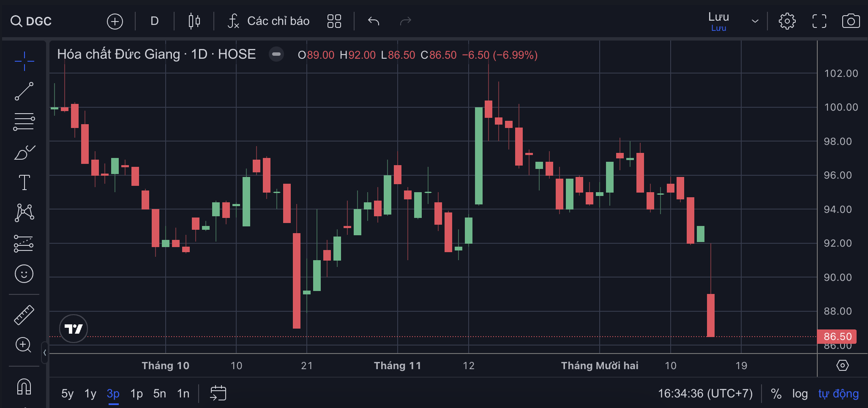Image resolution: width=868 pixels, height=408 pixels.
Task: Select the trend line drawing tool
Action: click(x=24, y=91)
